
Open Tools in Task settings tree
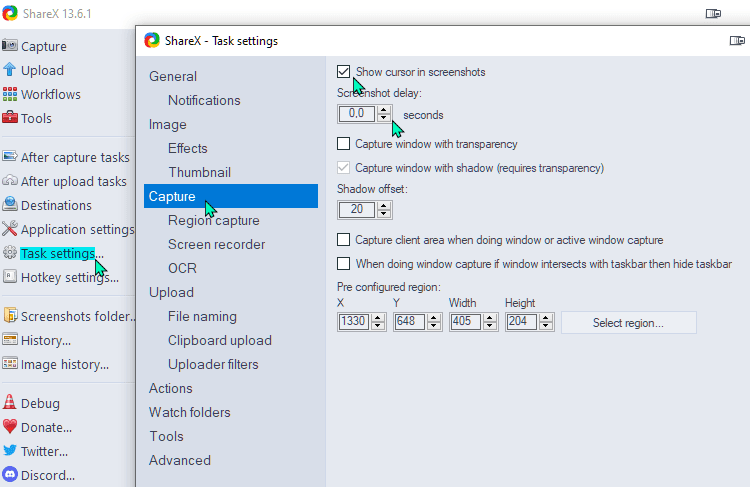coord(166,436)
